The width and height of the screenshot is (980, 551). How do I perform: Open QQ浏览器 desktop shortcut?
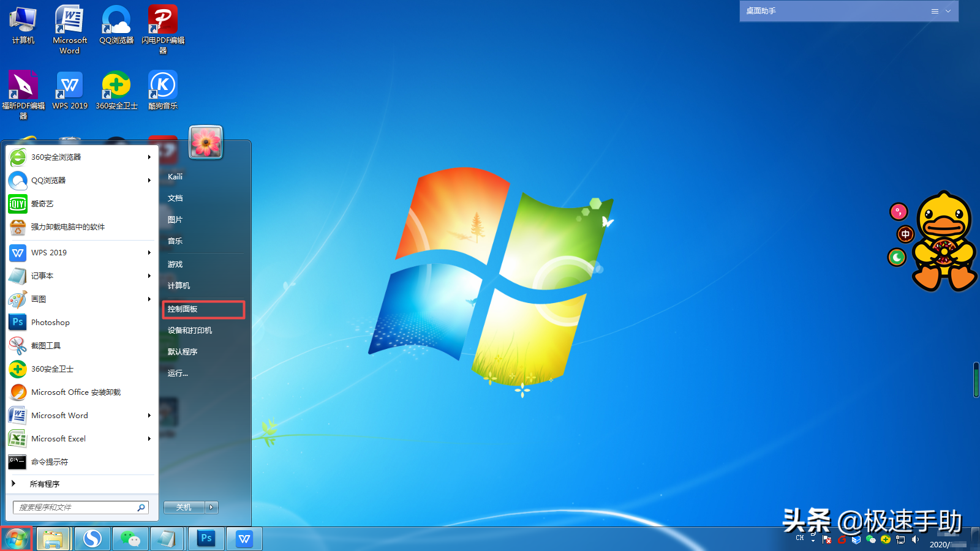(x=116, y=24)
